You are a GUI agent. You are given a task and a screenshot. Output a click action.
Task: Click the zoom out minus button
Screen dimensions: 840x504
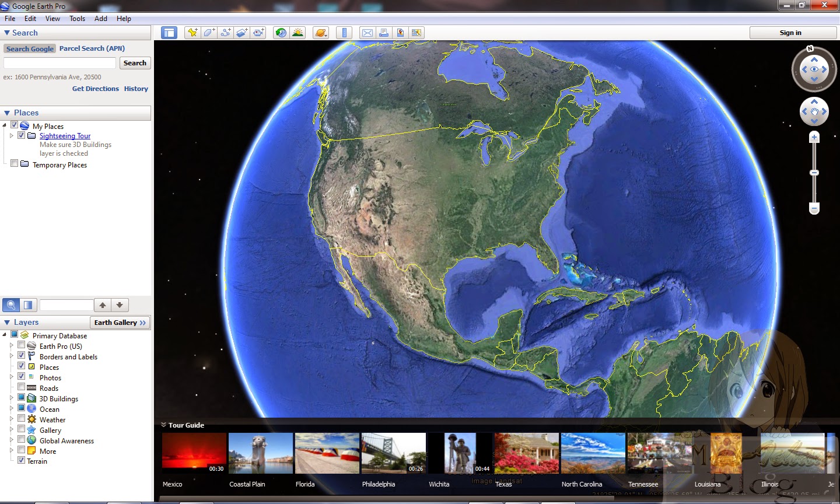pos(814,208)
